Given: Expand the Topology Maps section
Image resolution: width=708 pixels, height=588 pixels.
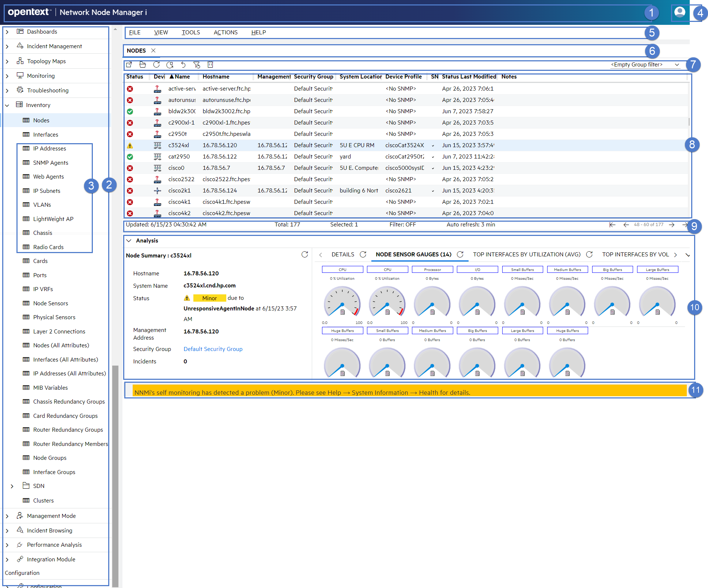Looking at the screenshot, I should pyautogui.click(x=7, y=61).
